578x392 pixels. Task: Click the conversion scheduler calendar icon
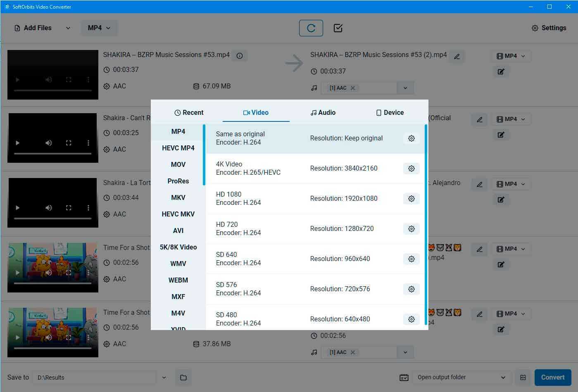(x=404, y=377)
